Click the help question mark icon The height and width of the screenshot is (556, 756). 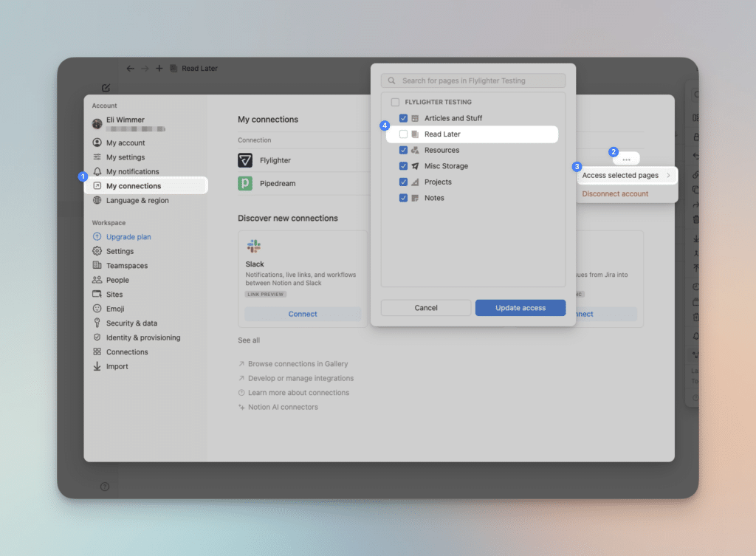click(105, 487)
